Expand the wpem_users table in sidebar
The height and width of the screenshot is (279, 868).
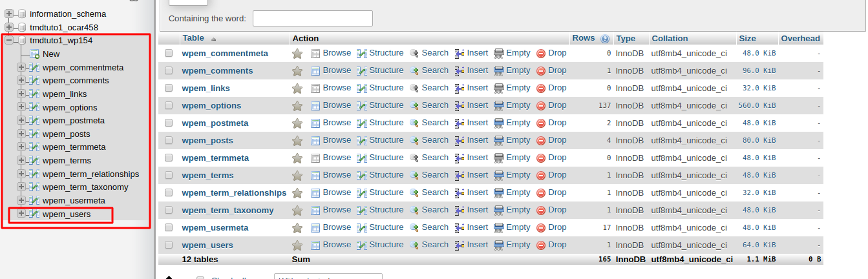pos(21,214)
